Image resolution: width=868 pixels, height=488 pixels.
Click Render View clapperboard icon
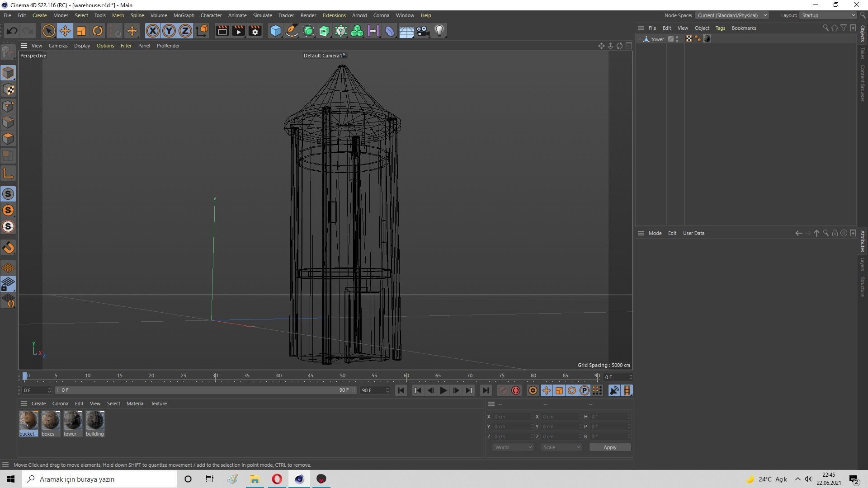point(222,31)
